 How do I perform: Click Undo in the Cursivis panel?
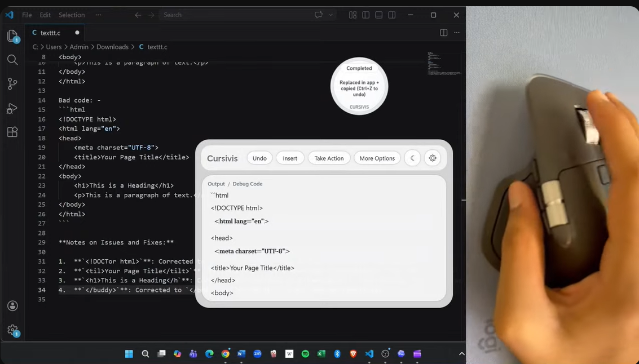pyautogui.click(x=259, y=158)
